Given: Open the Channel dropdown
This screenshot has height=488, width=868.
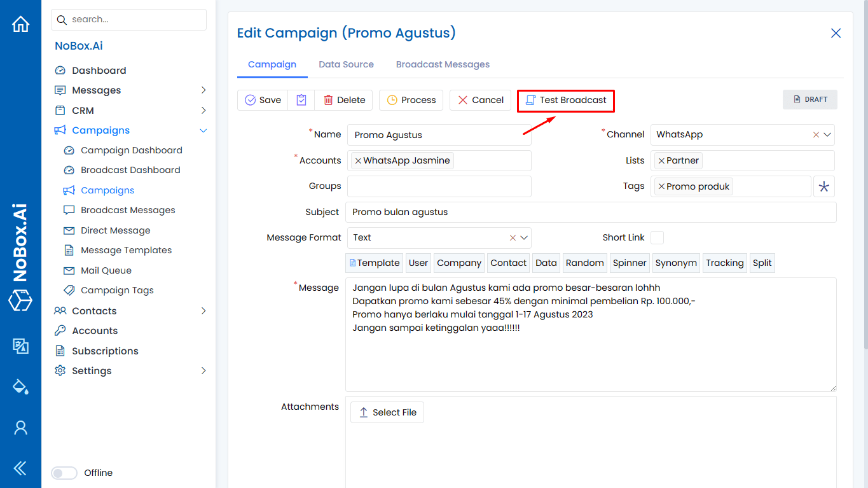Looking at the screenshot, I should (827, 135).
